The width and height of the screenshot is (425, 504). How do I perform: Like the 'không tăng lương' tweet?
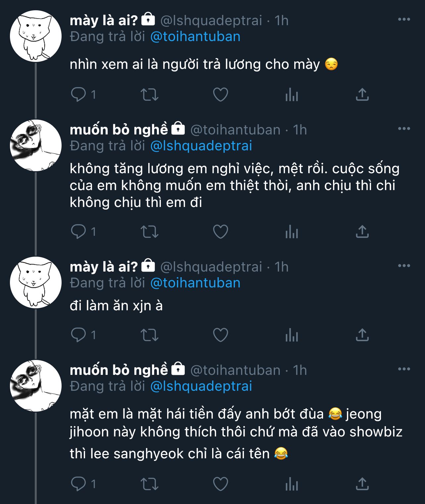220,231
